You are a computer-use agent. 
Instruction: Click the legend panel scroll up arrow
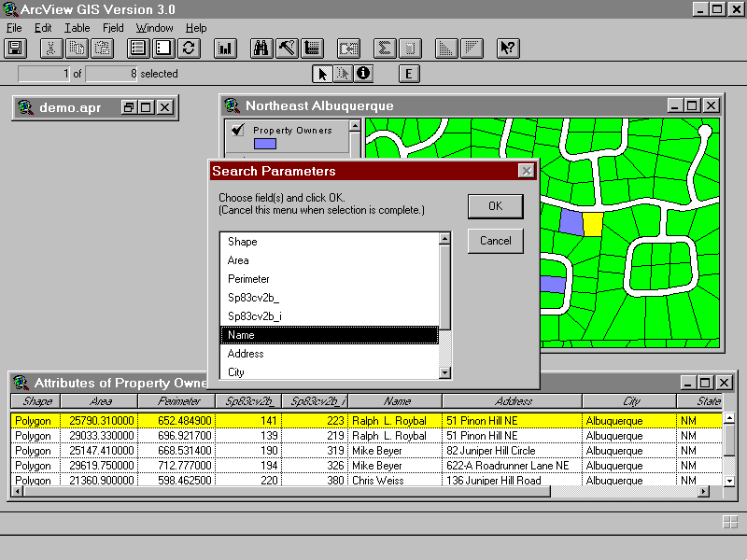coord(355,126)
